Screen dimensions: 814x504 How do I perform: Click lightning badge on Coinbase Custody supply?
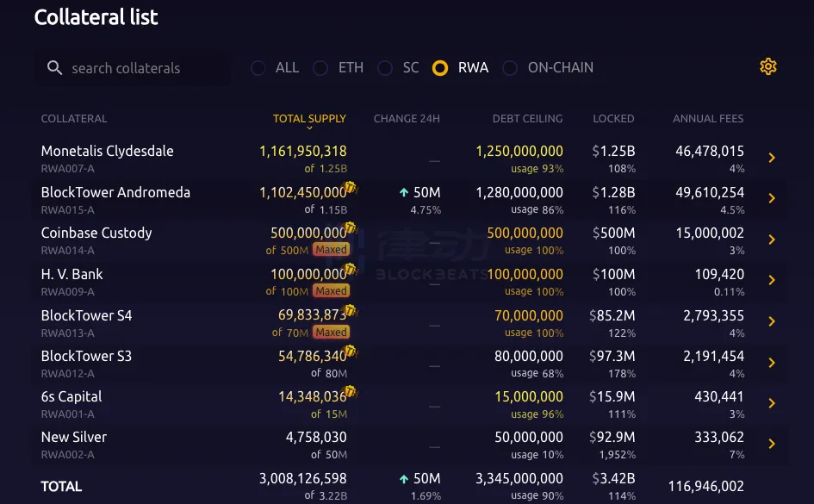click(x=351, y=228)
